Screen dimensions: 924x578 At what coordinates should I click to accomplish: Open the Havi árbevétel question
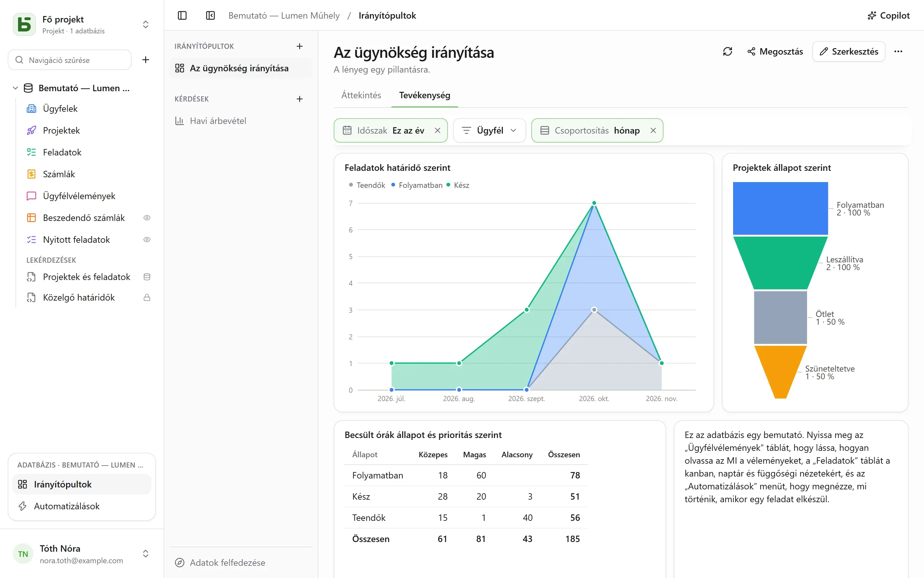point(241,121)
